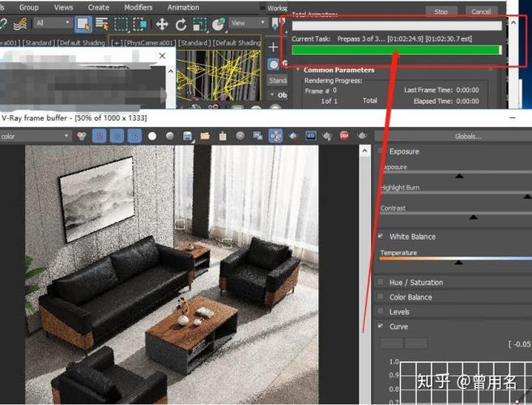
Task: Click the Globals... button
Action: [x=467, y=136]
